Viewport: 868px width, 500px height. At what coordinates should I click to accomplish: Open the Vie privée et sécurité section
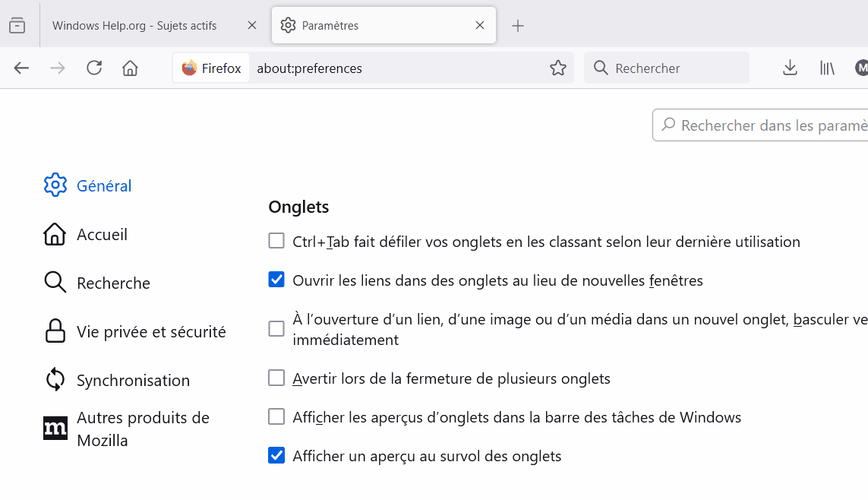[150, 332]
